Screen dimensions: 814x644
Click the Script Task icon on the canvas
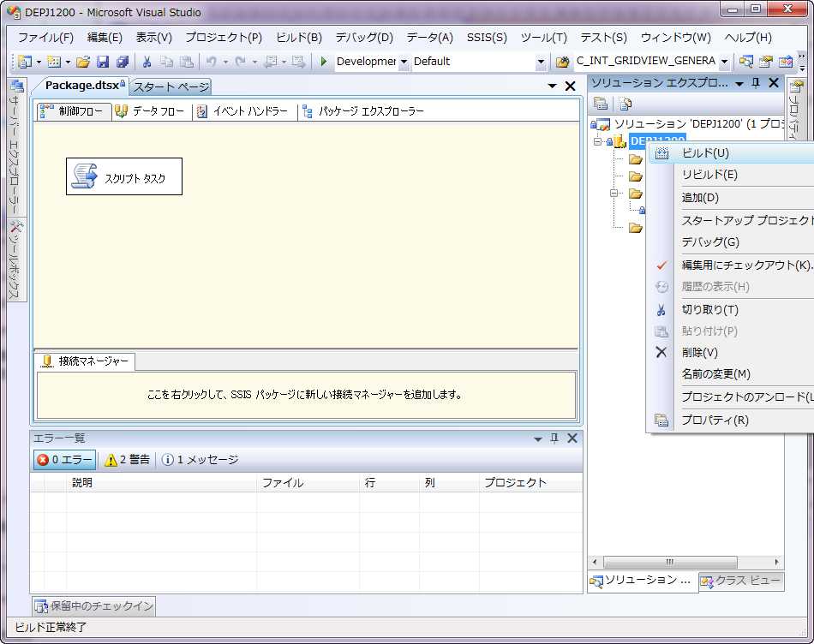(x=85, y=176)
